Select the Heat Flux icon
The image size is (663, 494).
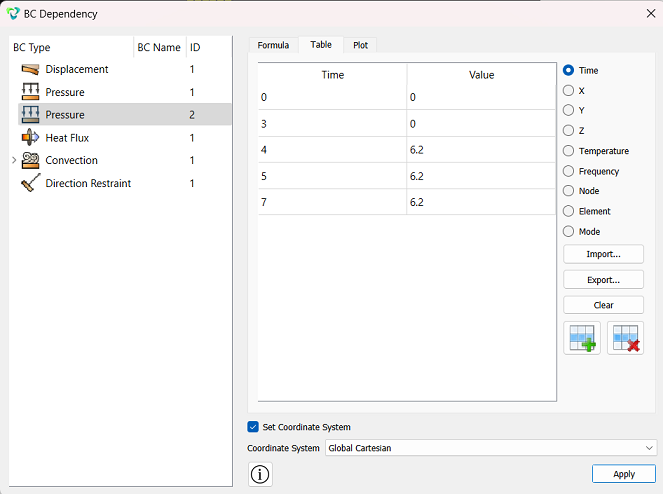[30, 137]
